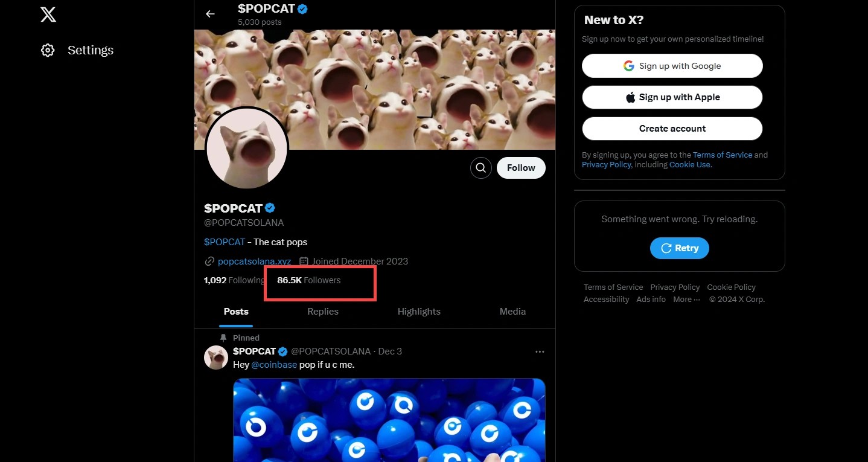Open the Highlights tab

point(419,312)
